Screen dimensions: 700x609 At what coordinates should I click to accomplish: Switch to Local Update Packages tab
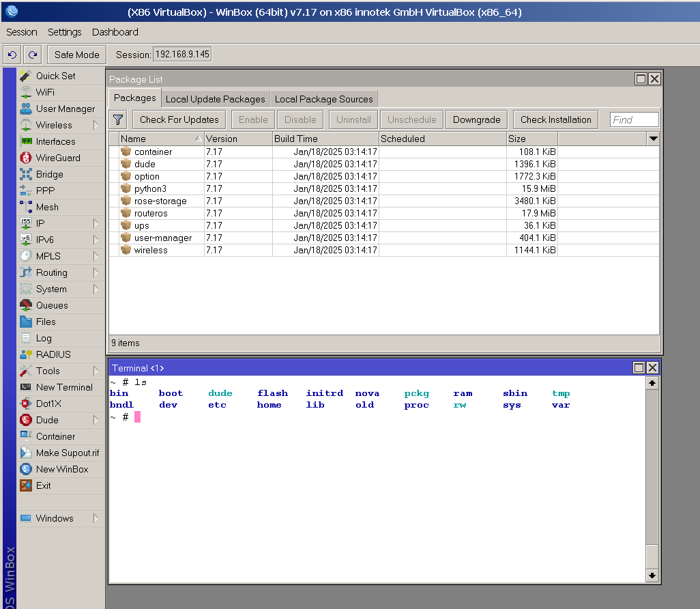(x=215, y=99)
